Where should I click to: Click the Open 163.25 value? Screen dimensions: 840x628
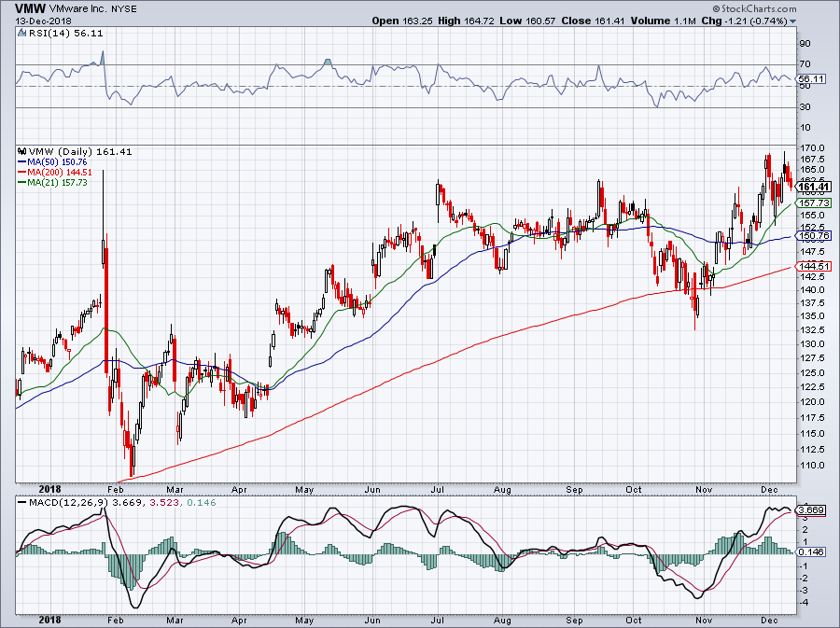401,21
